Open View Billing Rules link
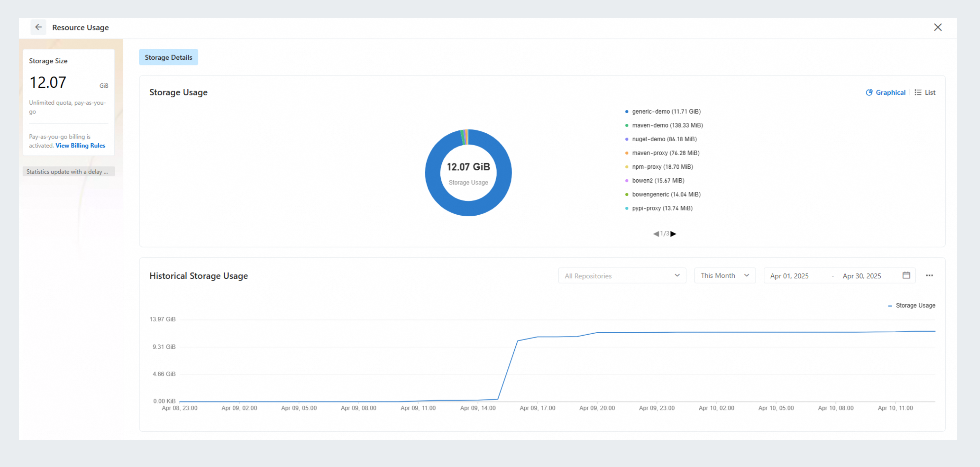 [80, 145]
